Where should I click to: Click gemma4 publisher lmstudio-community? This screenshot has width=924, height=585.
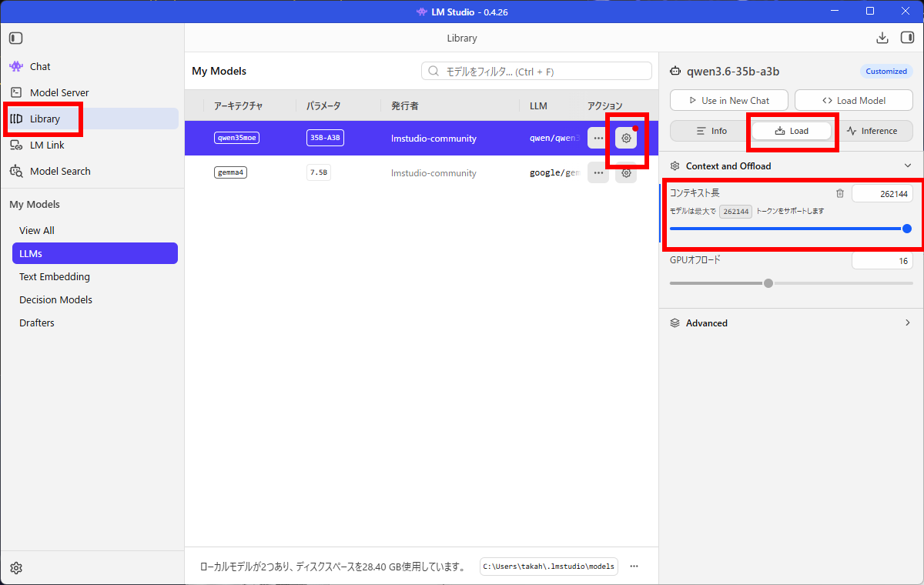(x=434, y=173)
